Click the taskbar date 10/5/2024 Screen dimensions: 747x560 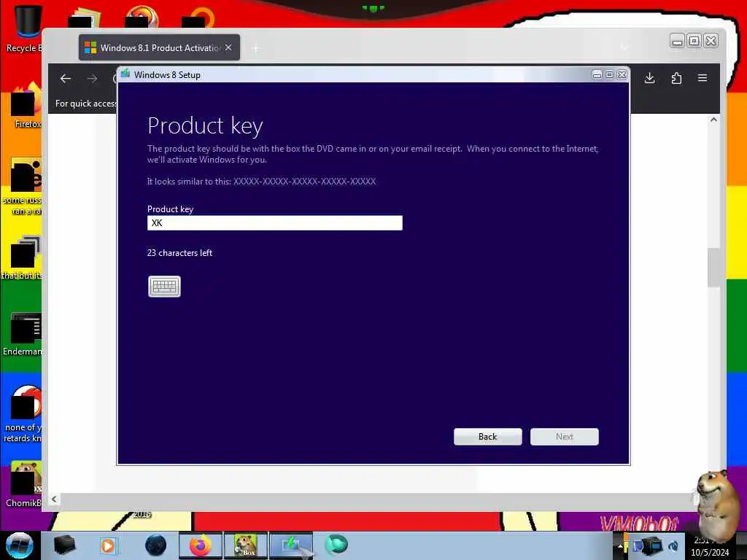point(710,553)
